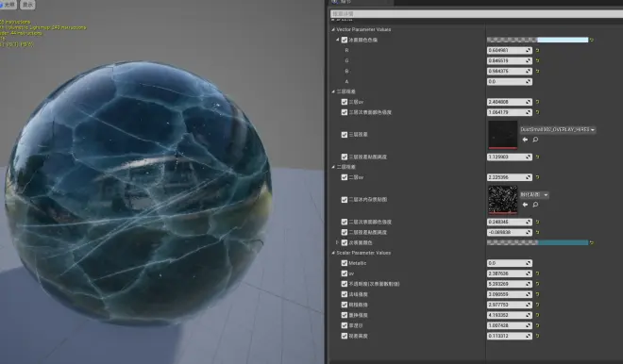Reset the light-blue ice color to default
Screen dimensions: 623x364
tap(592, 40)
